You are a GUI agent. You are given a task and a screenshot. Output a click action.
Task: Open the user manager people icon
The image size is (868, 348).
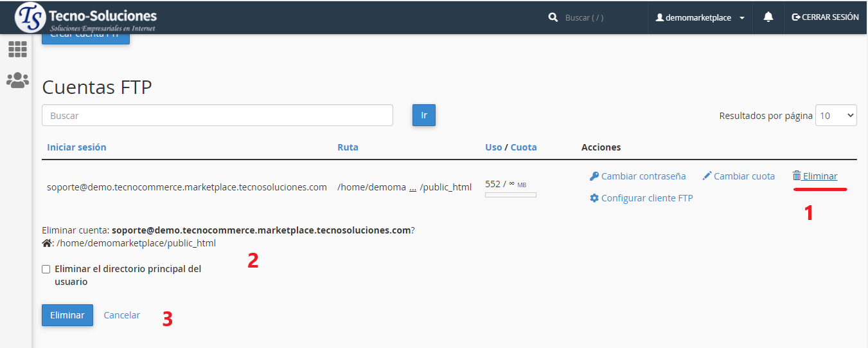[x=17, y=80]
